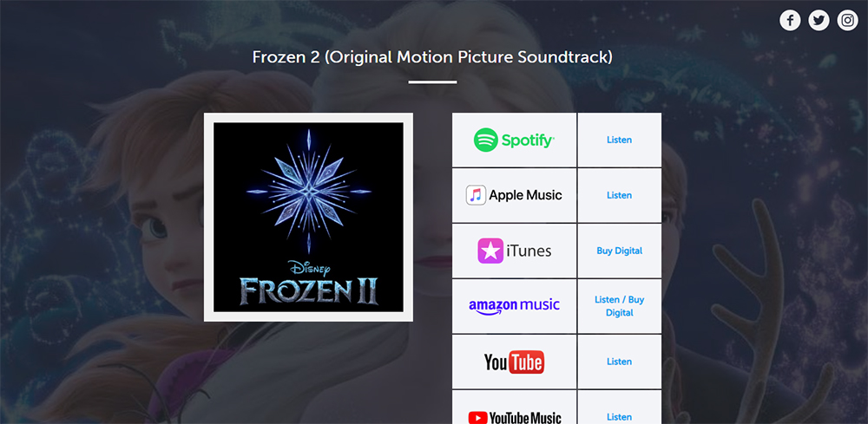Click the Spotify logo
The image size is (868, 424).
click(514, 140)
